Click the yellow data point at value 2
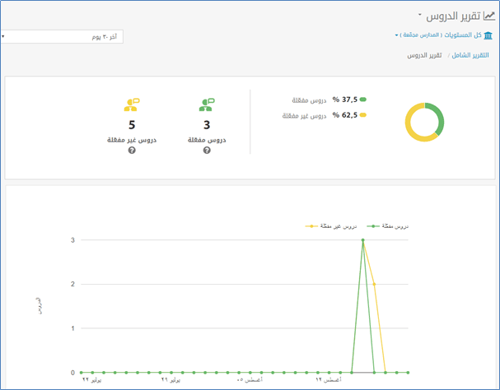Image resolution: width=500 pixels, height=390 pixels. (374, 284)
